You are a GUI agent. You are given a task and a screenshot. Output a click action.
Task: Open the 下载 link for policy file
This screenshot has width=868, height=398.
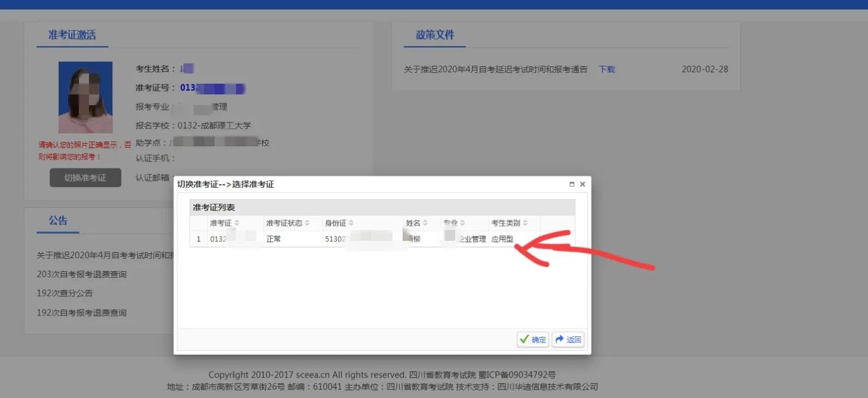[x=607, y=69]
